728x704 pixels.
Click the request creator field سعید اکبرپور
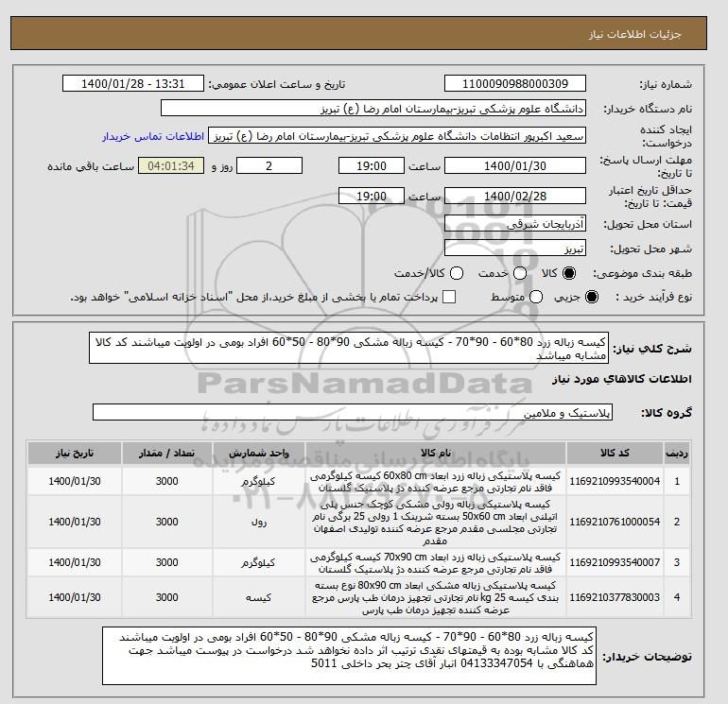pos(397,135)
